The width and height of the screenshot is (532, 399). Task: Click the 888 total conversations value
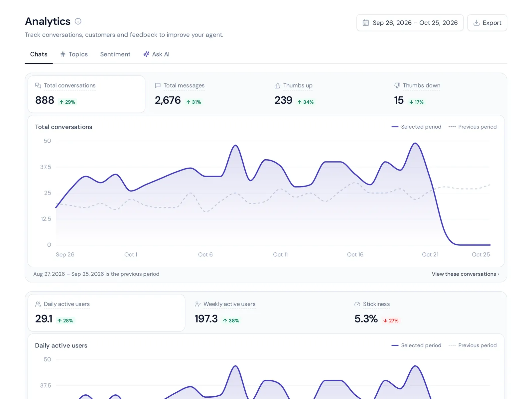click(45, 100)
